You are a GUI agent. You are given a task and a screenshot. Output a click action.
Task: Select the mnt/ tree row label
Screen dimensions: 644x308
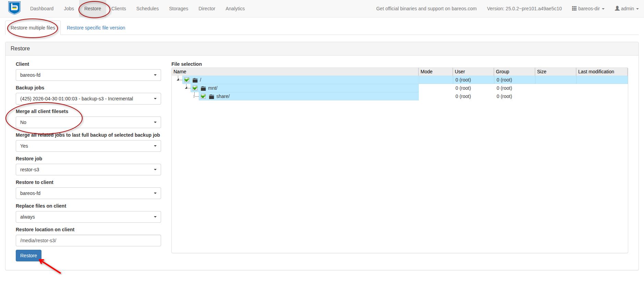click(212, 88)
